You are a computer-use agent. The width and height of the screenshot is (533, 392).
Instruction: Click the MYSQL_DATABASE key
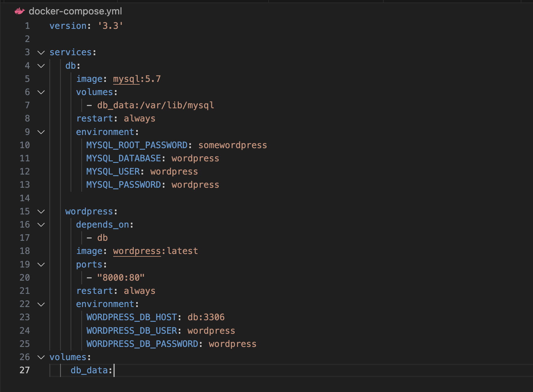click(x=124, y=158)
